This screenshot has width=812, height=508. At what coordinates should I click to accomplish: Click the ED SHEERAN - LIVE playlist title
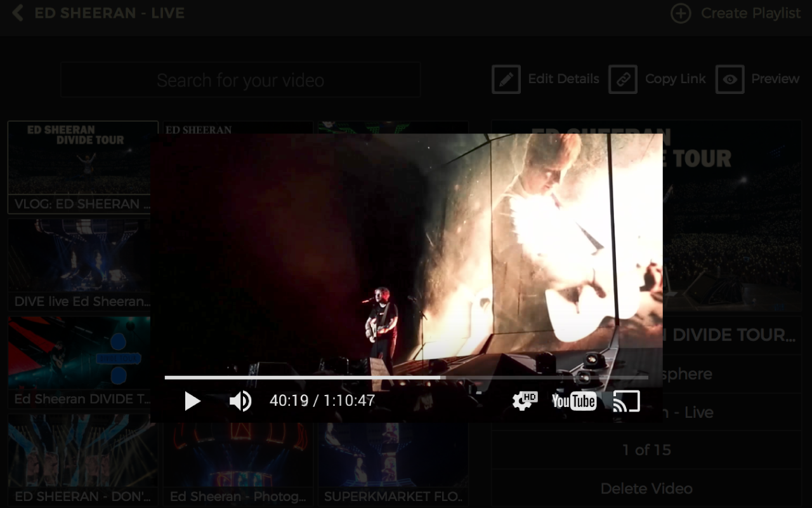pos(110,13)
